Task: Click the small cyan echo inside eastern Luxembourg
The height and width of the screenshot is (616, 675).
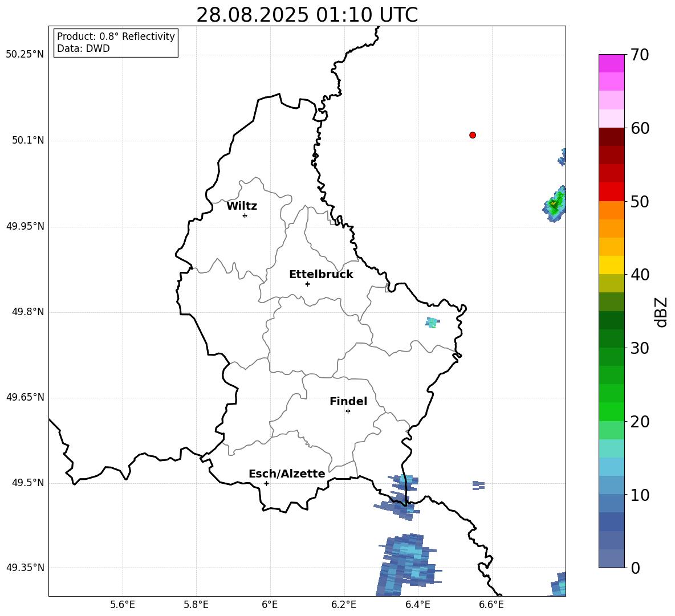Action: (433, 323)
